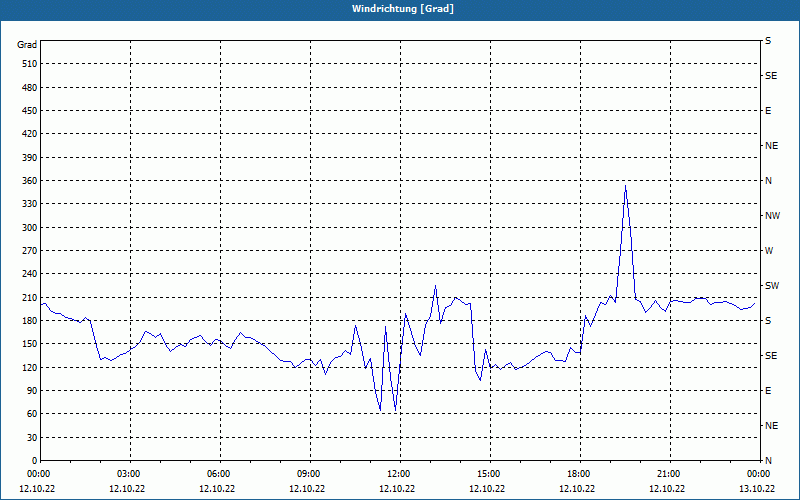Select the 12:00 time label

400,474
